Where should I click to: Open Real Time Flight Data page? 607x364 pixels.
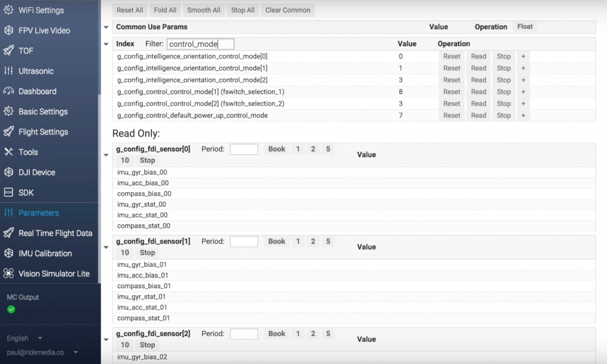[55, 233]
